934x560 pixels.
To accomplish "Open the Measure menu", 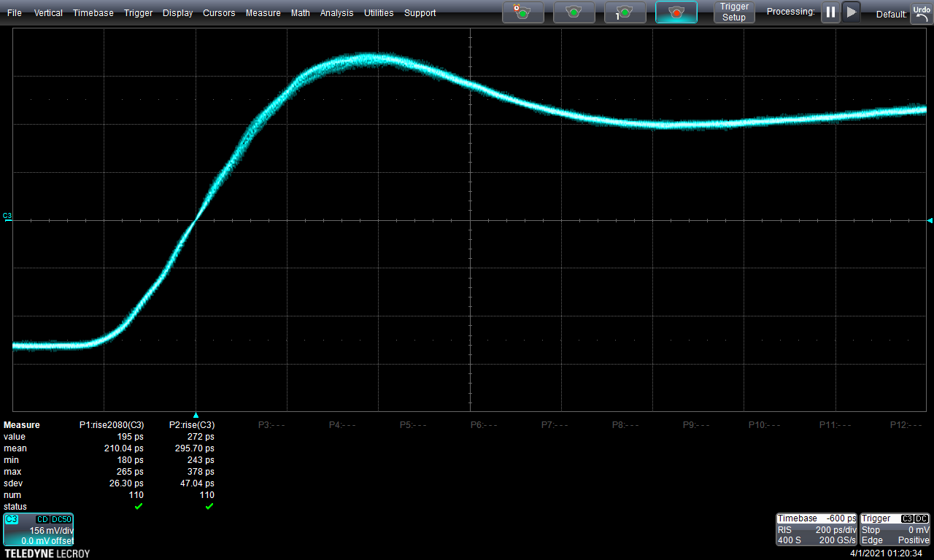I will coord(263,13).
